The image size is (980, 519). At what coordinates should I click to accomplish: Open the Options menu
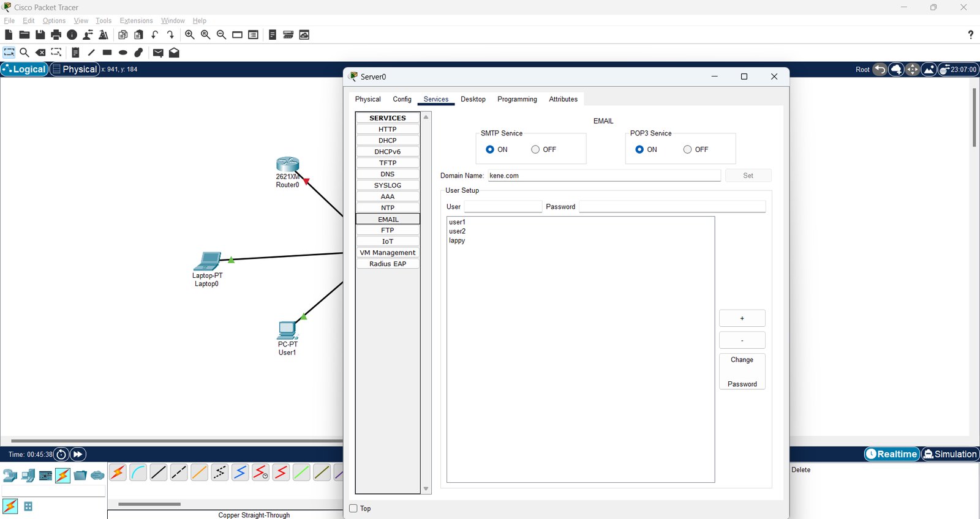point(54,21)
